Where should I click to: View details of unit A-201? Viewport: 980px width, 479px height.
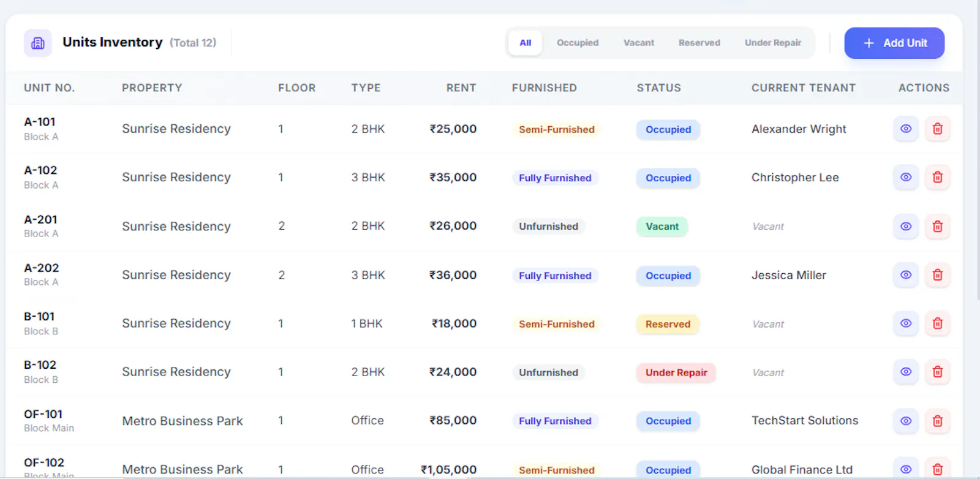click(906, 226)
